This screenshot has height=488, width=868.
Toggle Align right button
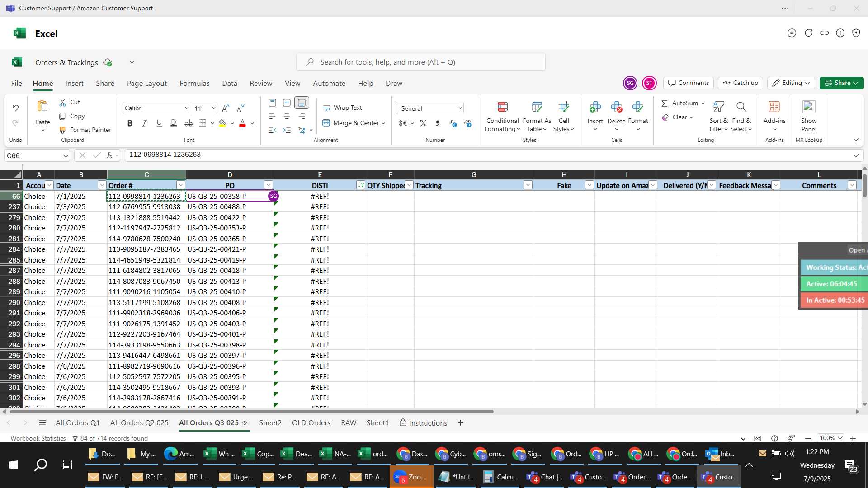click(x=302, y=116)
